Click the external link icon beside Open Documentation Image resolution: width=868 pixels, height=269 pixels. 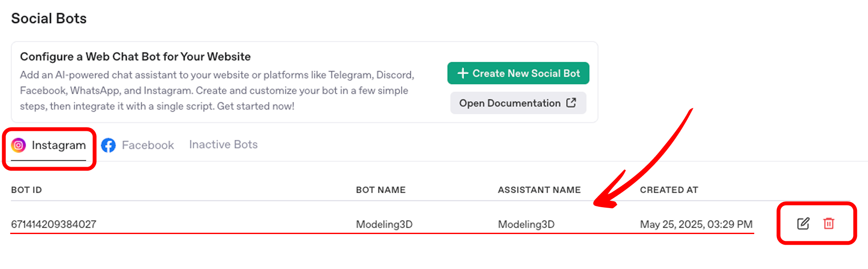[x=571, y=103]
